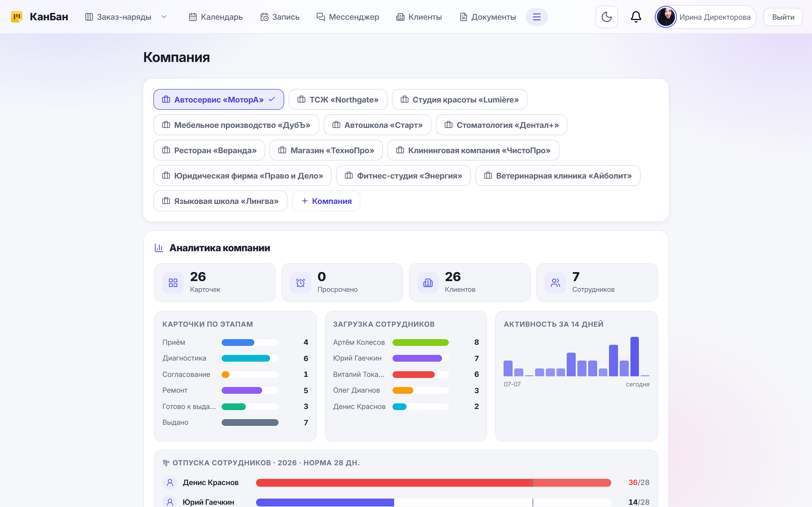Switch to company ТСЖ «Northgate»
Screen dimensions: 812x507
click(x=338, y=100)
